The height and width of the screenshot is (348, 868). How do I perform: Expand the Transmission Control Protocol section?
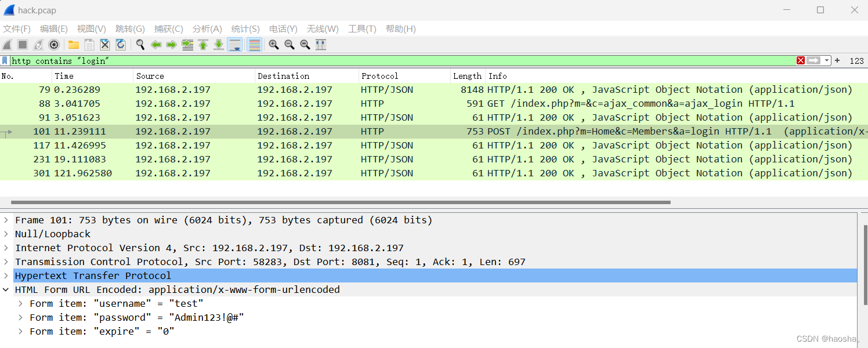[5, 262]
